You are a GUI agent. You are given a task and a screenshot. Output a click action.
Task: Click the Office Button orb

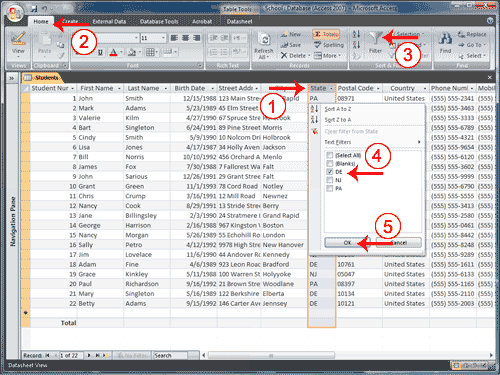click(x=15, y=13)
